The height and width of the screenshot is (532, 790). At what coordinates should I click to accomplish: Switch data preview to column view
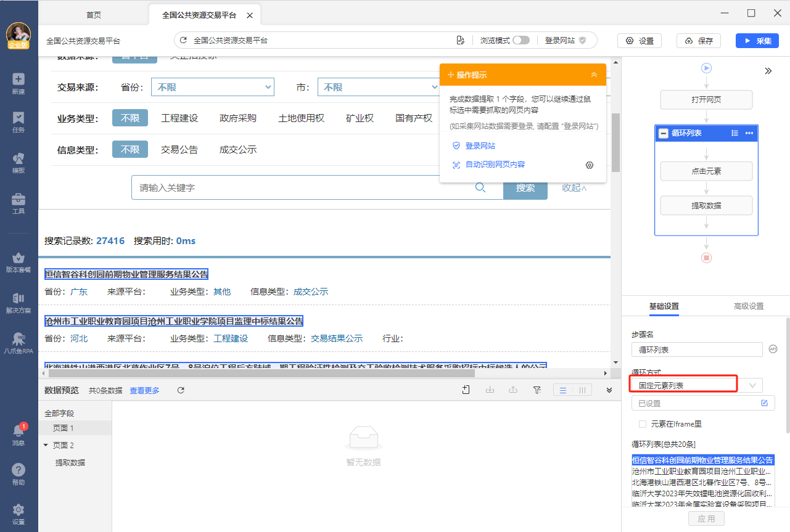click(582, 390)
